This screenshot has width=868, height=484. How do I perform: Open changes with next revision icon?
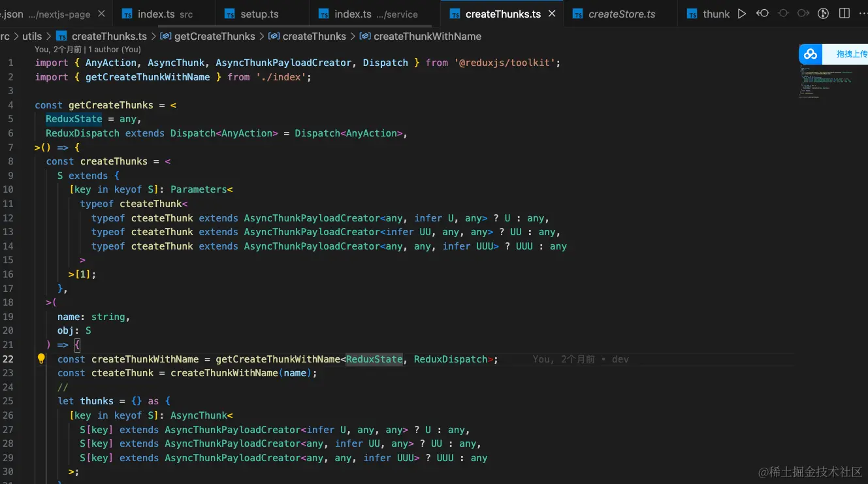point(803,14)
